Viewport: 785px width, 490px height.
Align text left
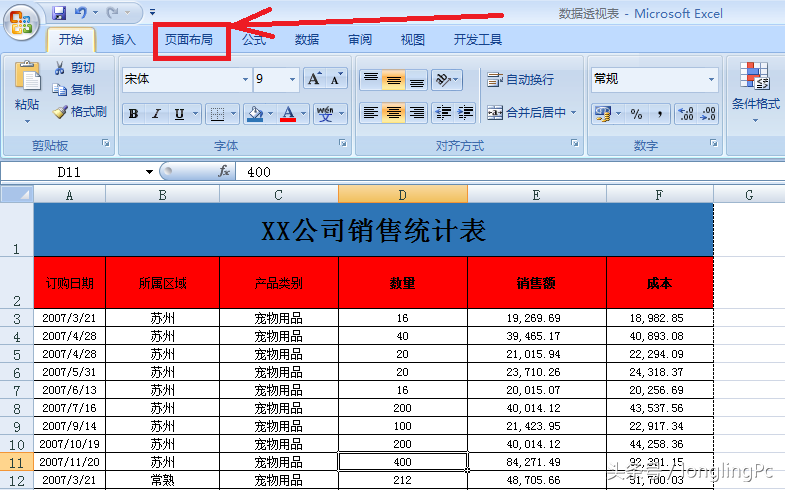tap(371, 113)
